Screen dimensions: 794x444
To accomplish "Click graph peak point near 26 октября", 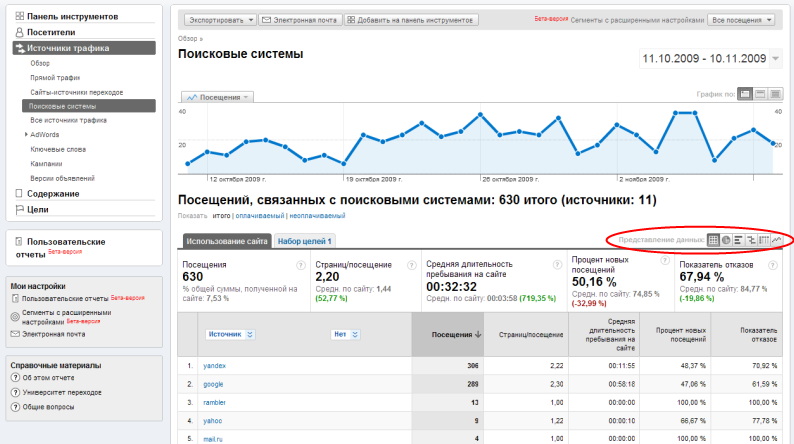I will 481,115.
